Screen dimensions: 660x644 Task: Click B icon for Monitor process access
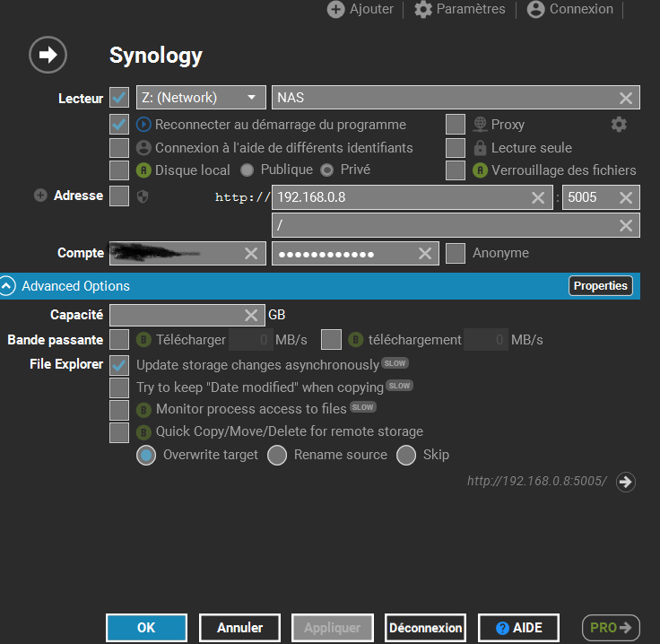(143, 410)
